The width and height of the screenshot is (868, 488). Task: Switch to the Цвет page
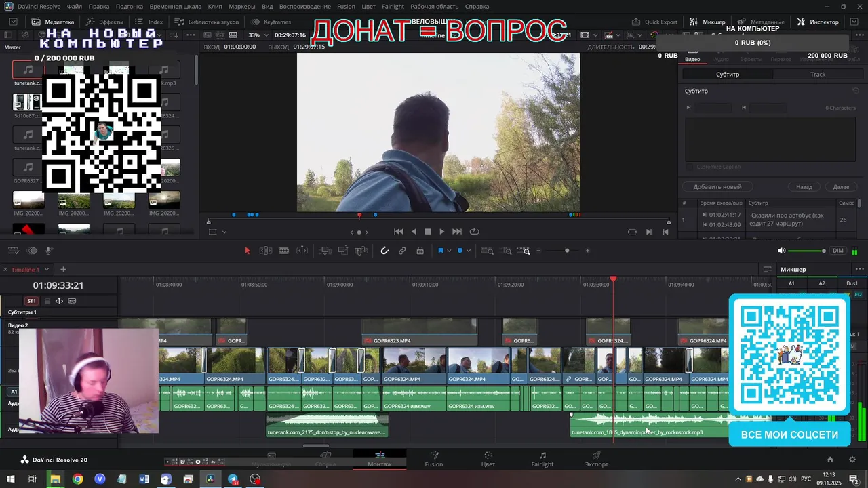pos(488,460)
